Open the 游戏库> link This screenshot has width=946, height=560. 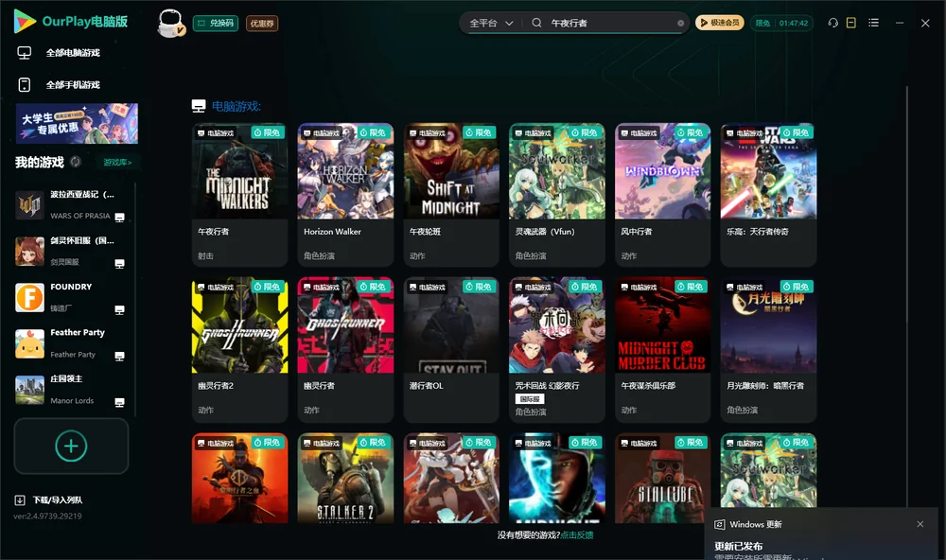[117, 162]
